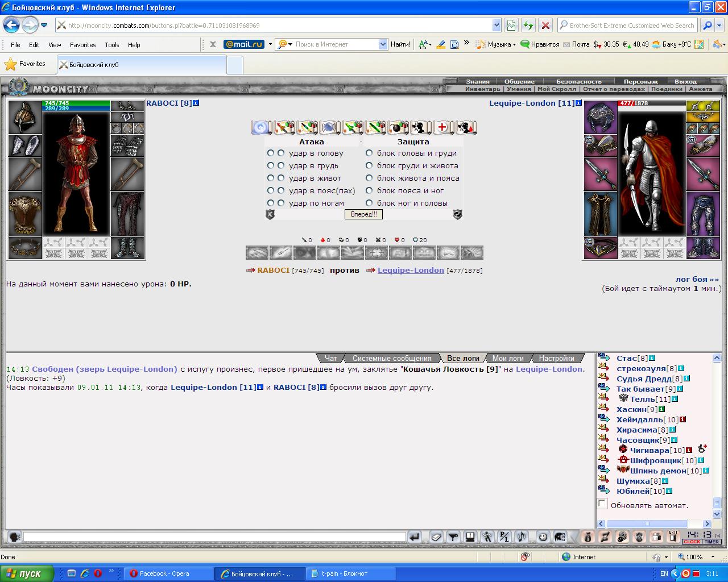Click the running figure icon in bottom bar
The height and width of the screenshot is (582, 728).
coord(487,537)
